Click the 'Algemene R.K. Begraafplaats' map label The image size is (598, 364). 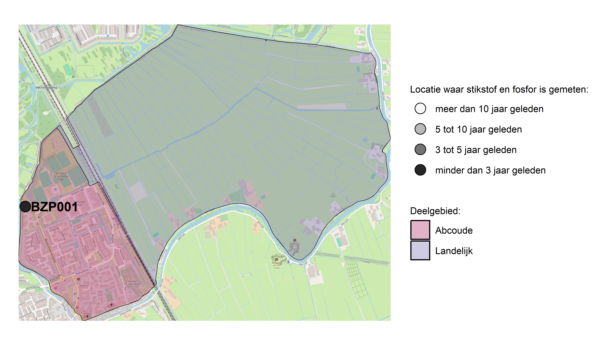pos(133,283)
